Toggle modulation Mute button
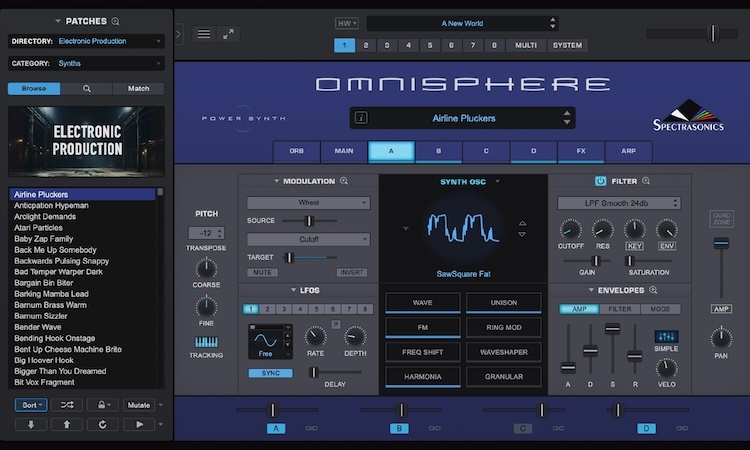The image size is (750, 450). pos(264,272)
